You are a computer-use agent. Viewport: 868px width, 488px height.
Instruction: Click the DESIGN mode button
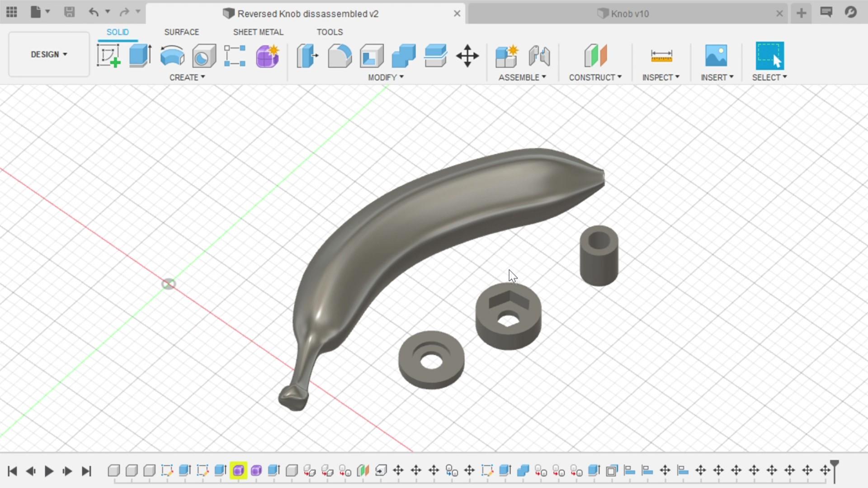(x=48, y=54)
